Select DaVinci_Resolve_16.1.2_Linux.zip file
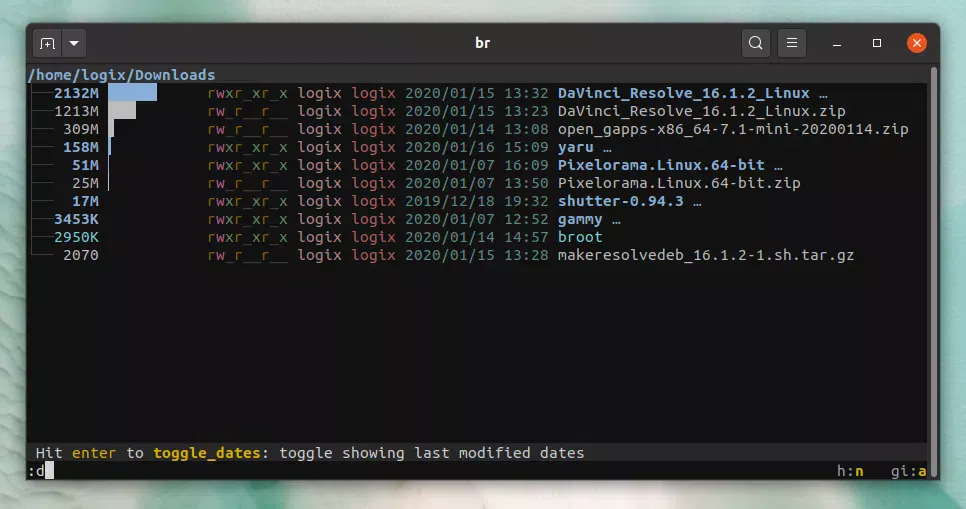Screen dimensions: 966x509 [x=701, y=111]
